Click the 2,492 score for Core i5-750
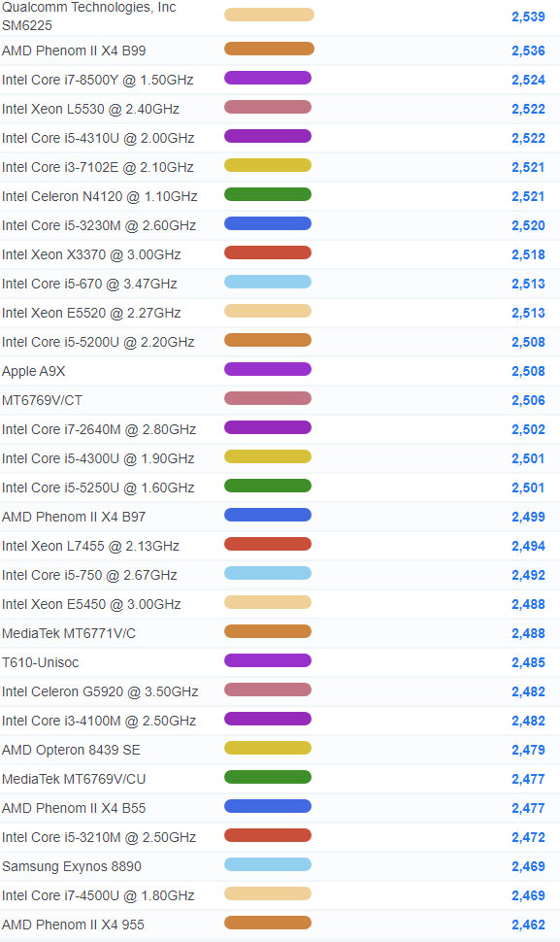 [x=528, y=576]
